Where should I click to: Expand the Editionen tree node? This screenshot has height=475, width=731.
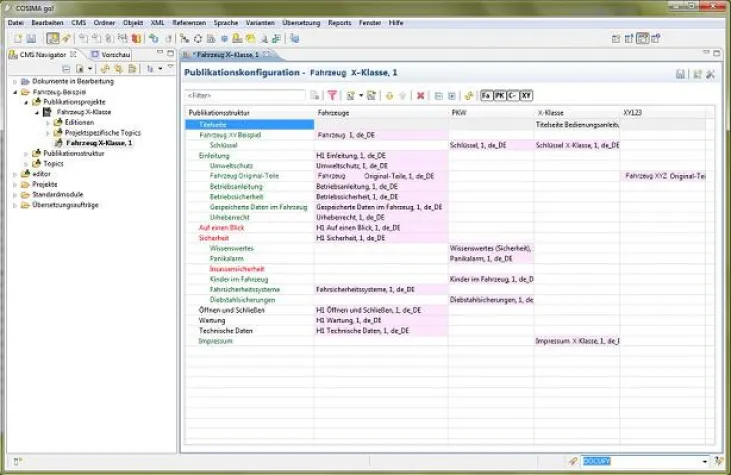(x=45, y=123)
